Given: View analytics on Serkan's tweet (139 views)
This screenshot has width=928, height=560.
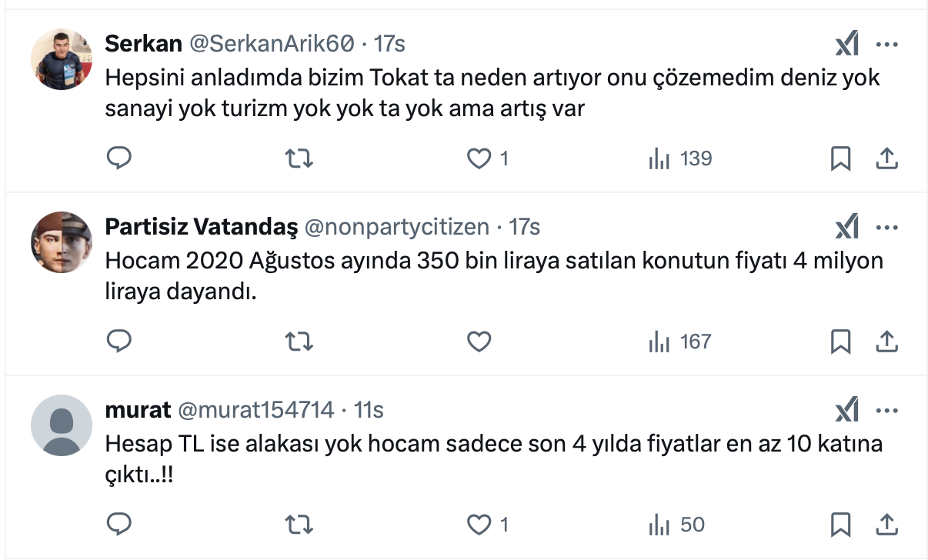Looking at the screenshot, I should tap(680, 158).
